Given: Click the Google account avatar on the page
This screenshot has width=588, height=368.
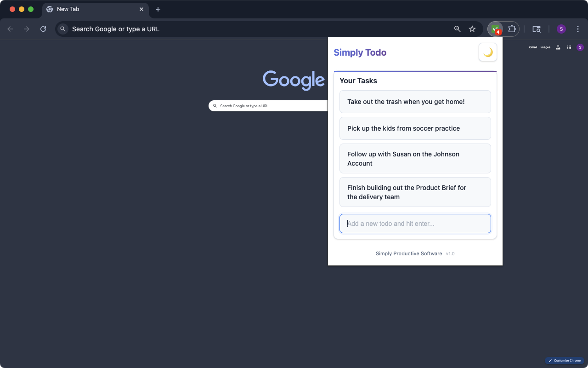Looking at the screenshot, I should [580, 47].
